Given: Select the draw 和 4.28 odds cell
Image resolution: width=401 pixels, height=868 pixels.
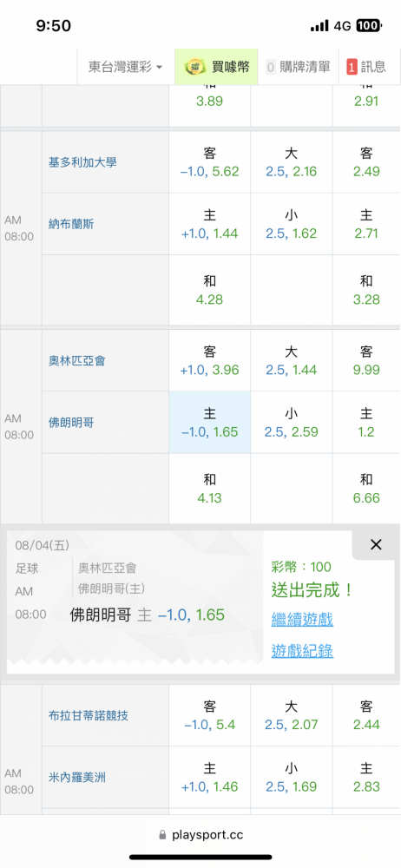Looking at the screenshot, I should 209,290.
